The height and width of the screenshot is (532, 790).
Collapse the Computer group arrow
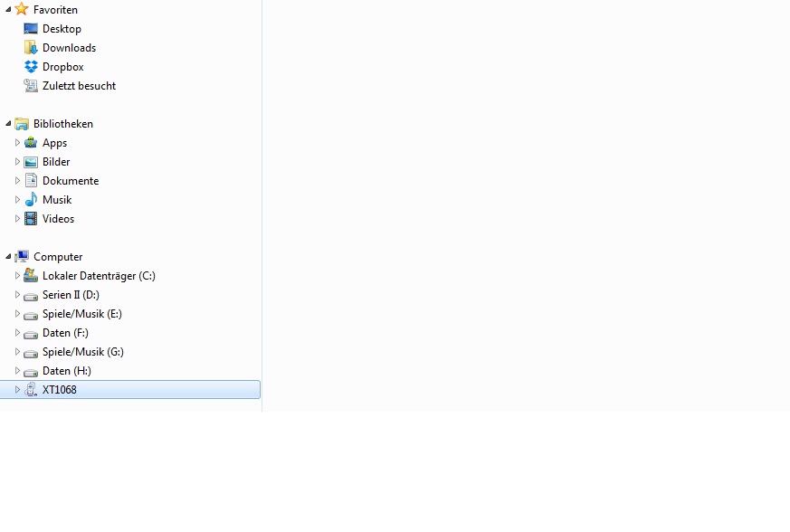click(8, 256)
